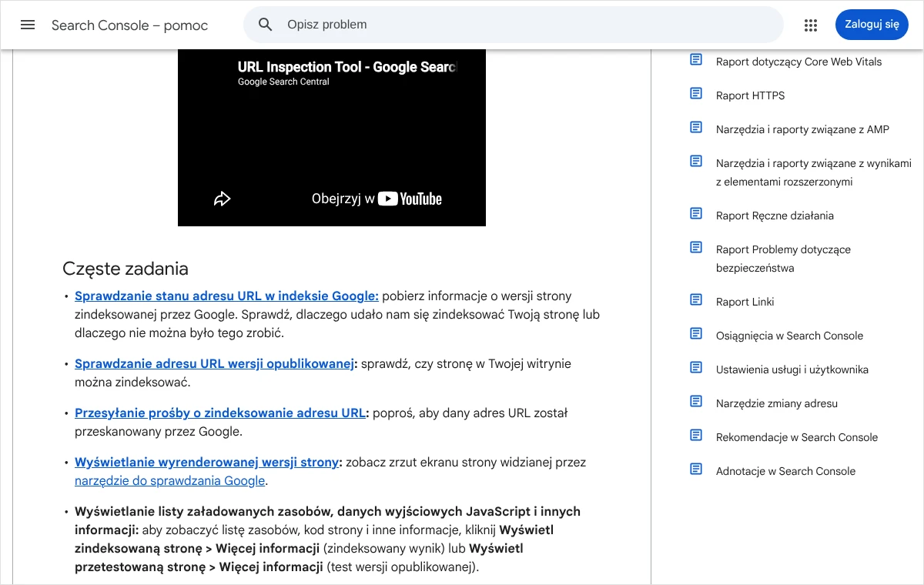Click Google Search Central channel name
The image size is (924, 585).
click(x=283, y=82)
